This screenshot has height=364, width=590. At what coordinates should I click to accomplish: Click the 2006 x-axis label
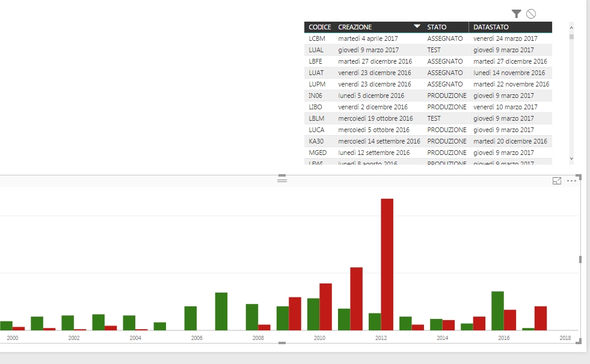(197, 338)
